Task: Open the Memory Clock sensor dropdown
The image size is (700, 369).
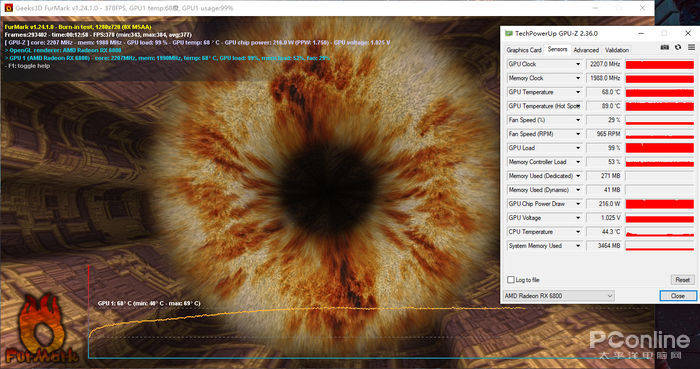Action: click(578, 78)
